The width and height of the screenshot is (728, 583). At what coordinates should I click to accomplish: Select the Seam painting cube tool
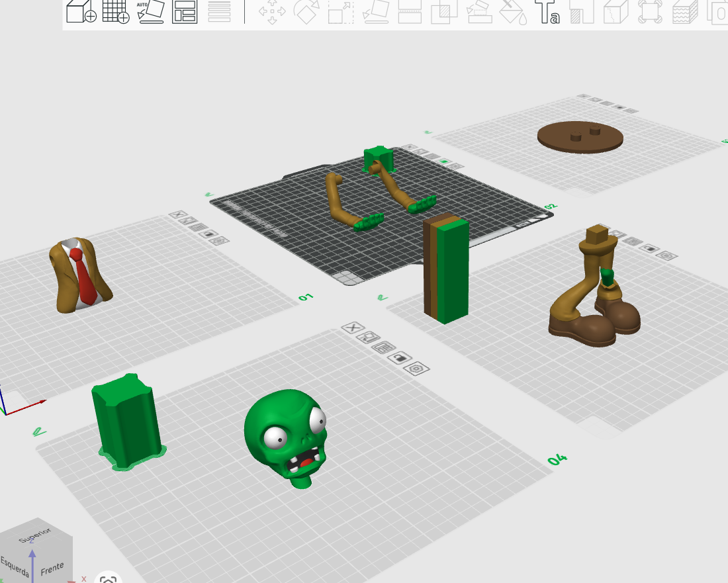[x=616, y=12]
